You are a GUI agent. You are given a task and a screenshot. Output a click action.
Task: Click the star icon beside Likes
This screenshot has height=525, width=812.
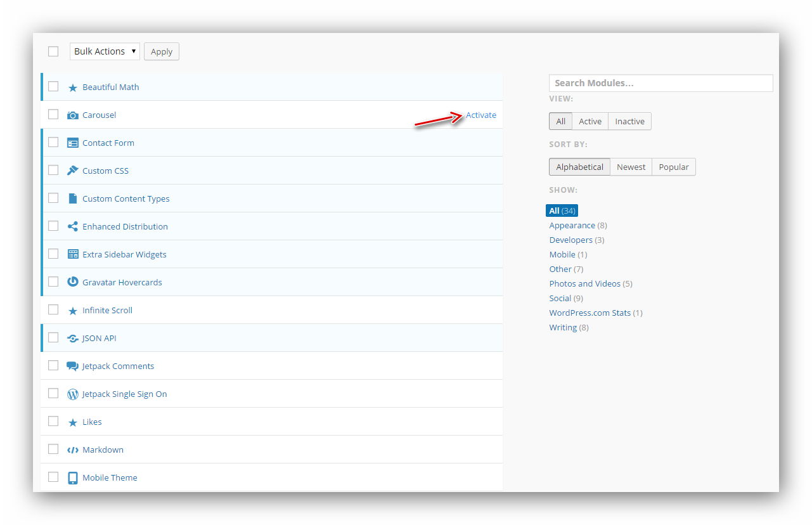(73, 422)
